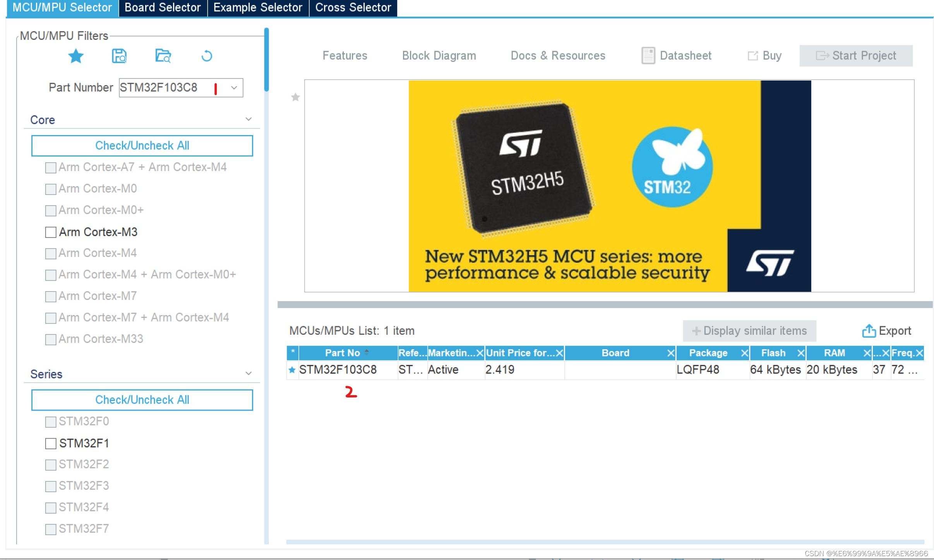Click the filter panel vertical scrollbar
The height and width of the screenshot is (560, 934).
pyautogui.click(x=266, y=60)
